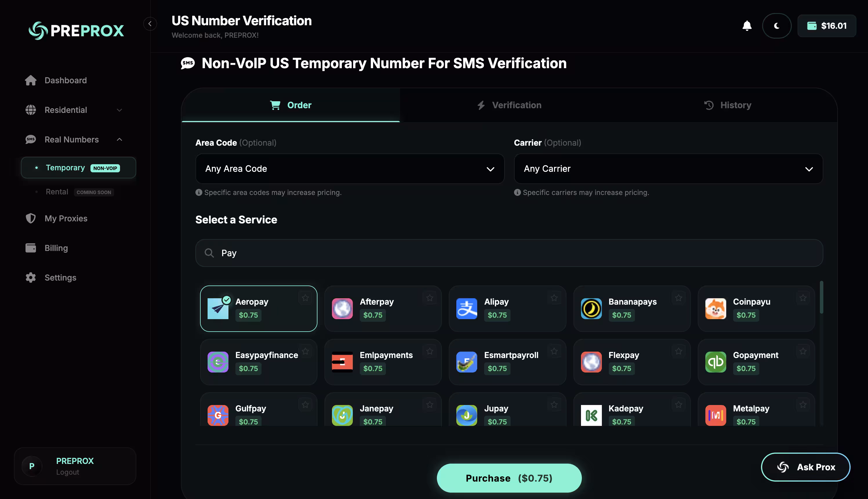Click the Aeropay $0.75 price tag
Image resolution: width=868 pixels, height=499 pixels.
(248, 315)
